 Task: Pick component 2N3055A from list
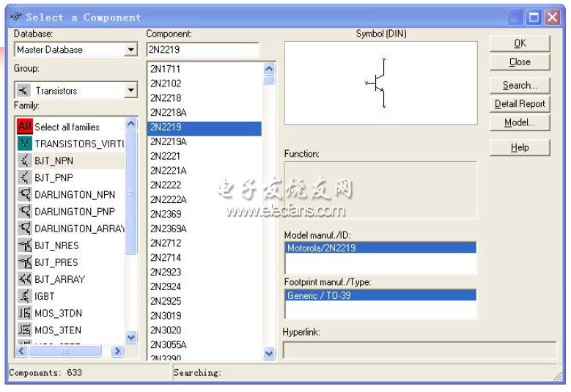tap(169, 344)
